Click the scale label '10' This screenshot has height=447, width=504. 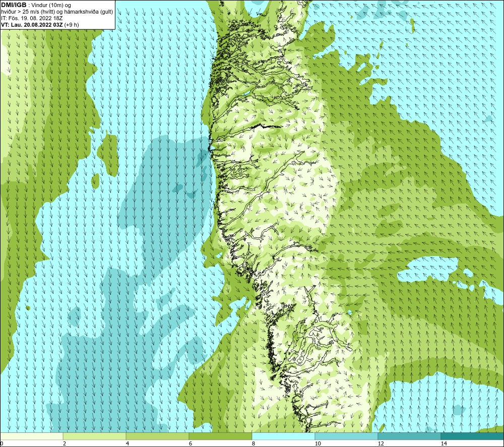click(x=318, y=444)
